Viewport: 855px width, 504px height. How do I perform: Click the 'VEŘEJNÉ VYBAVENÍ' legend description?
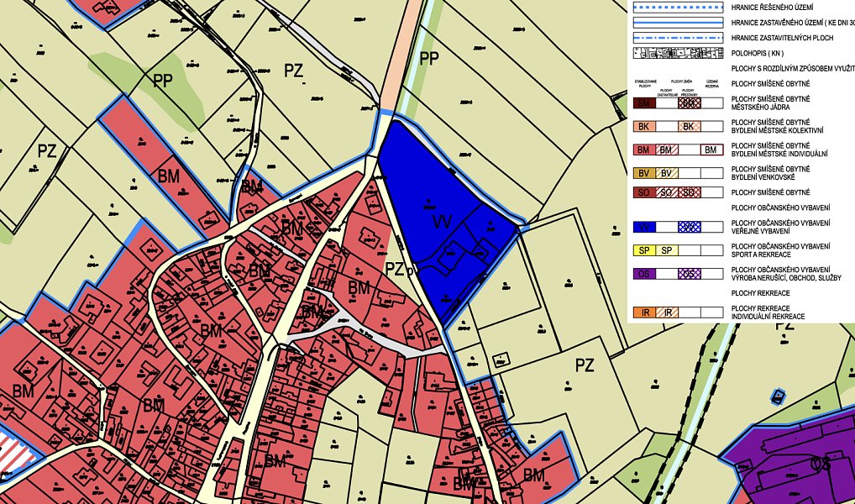pos(762,231)
